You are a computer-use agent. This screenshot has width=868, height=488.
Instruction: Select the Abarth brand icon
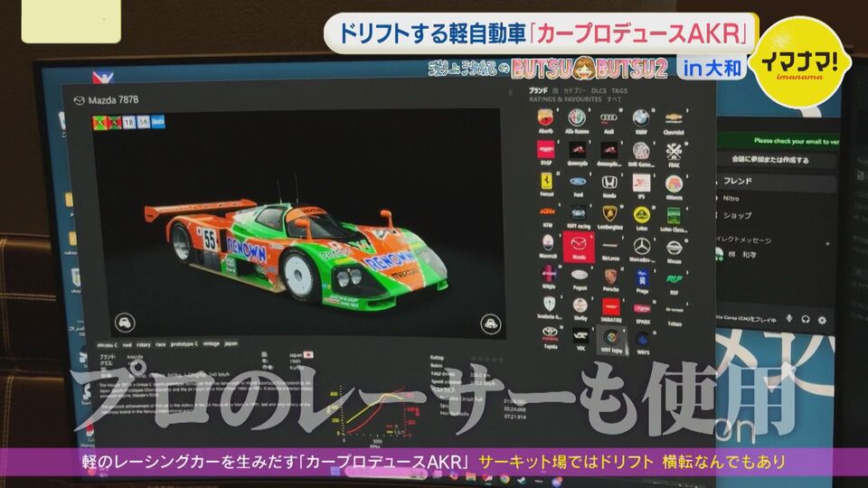tap(546, 117)
